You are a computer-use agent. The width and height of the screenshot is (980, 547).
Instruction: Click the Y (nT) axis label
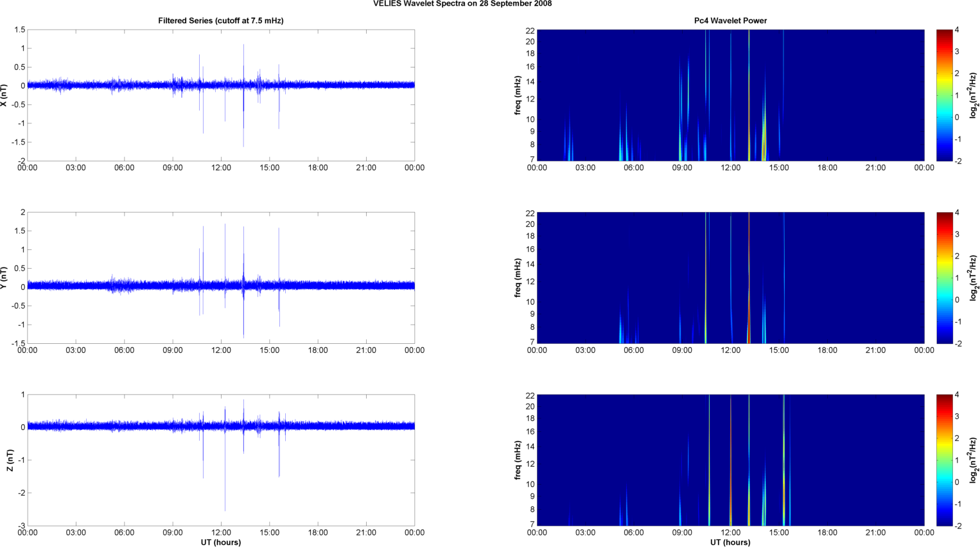click(x=4, y=278)
